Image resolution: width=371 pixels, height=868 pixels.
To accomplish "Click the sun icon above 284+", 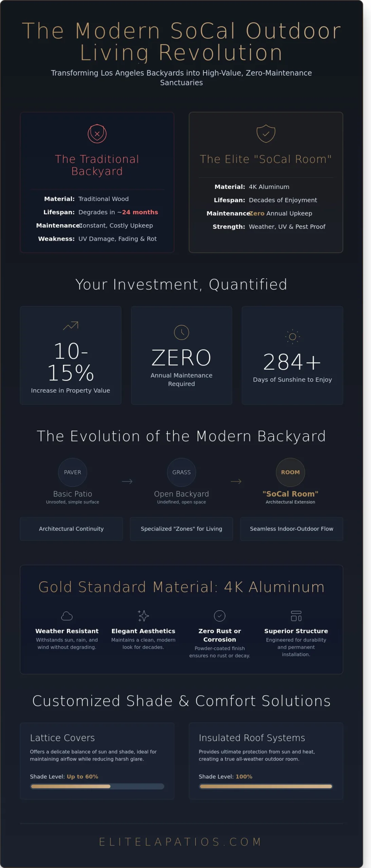I will click(x=292, y=337).
